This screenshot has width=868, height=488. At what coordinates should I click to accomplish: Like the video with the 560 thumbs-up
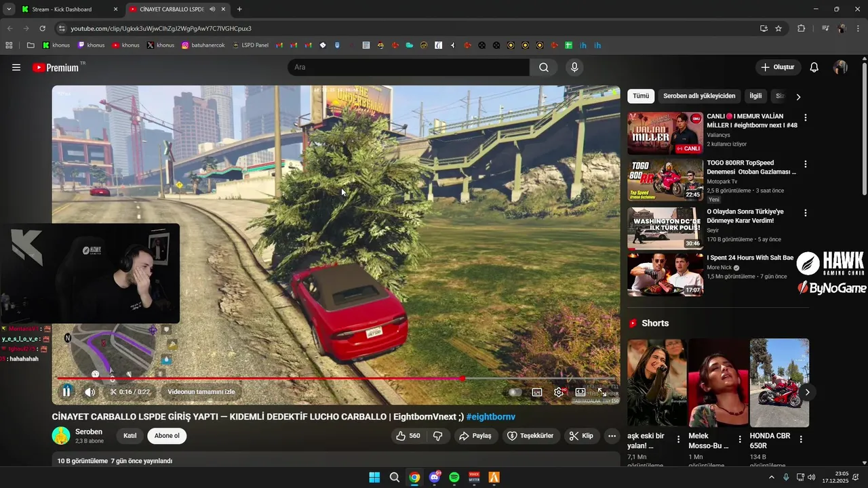tap(408, 436)
